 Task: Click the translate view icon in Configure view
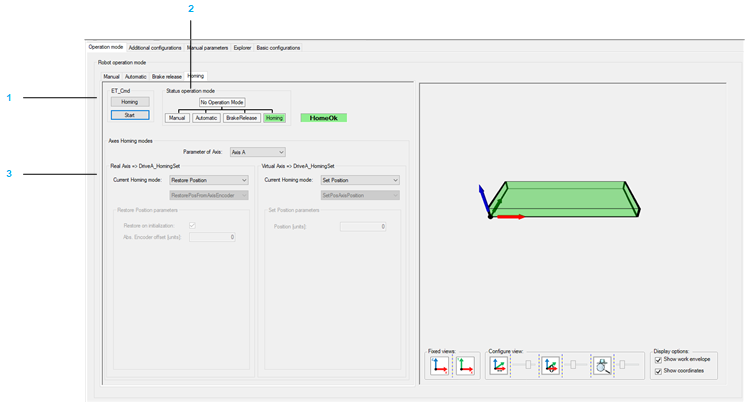[499, 366]
